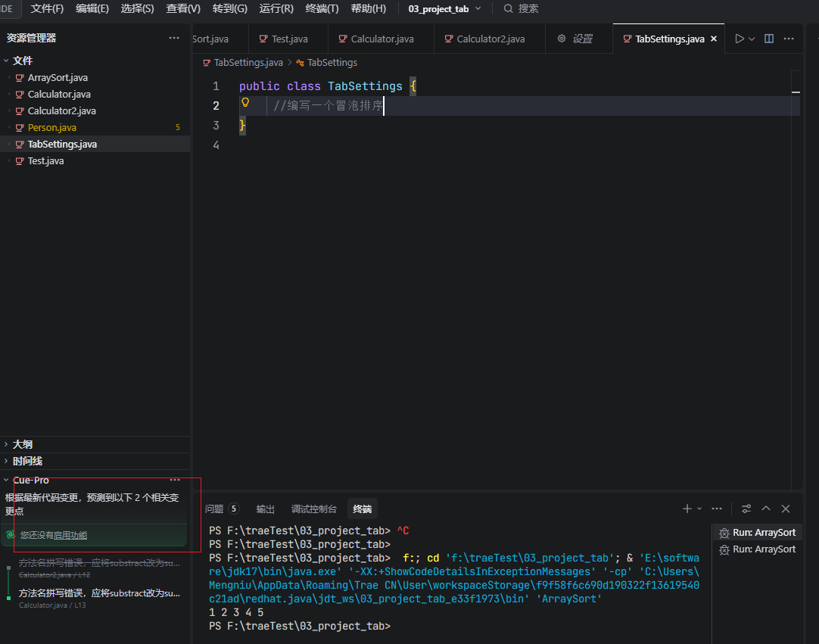
Task: Split the editor to the right
Action: (769, 39)
